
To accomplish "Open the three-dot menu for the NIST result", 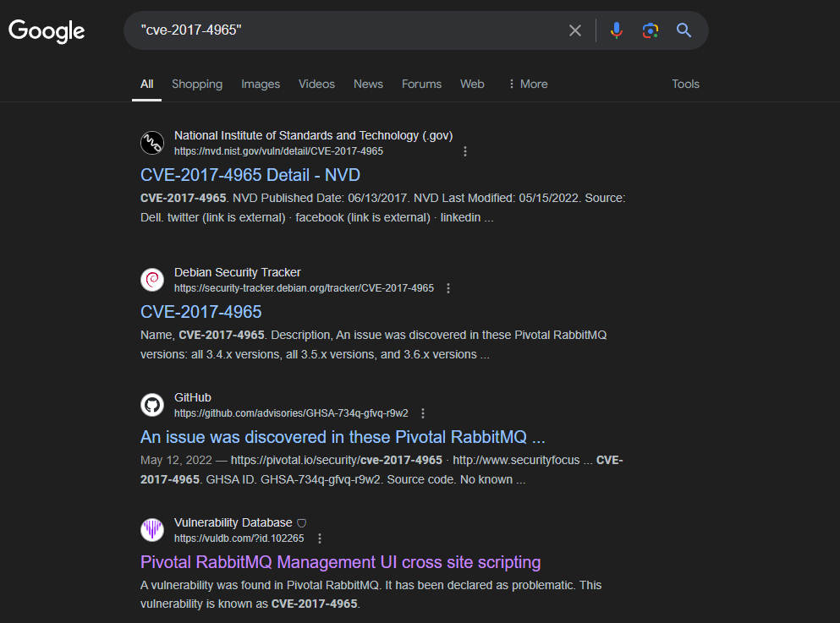I will tap(465, 151).
